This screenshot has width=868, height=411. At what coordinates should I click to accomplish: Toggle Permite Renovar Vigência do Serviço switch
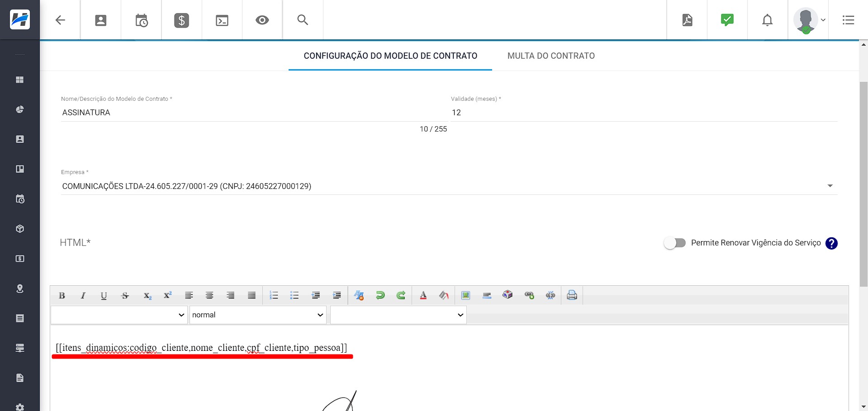pyautogui.click(x=674, y=243)
